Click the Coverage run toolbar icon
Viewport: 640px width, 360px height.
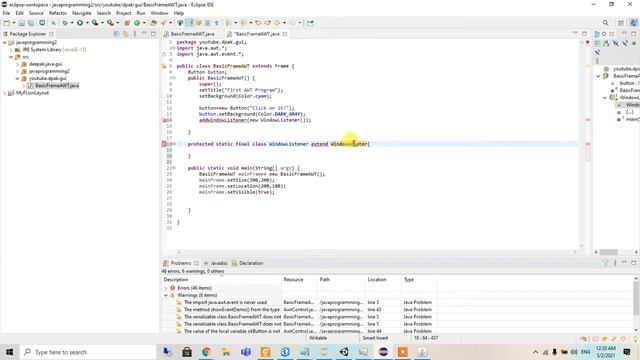point(95,23)
